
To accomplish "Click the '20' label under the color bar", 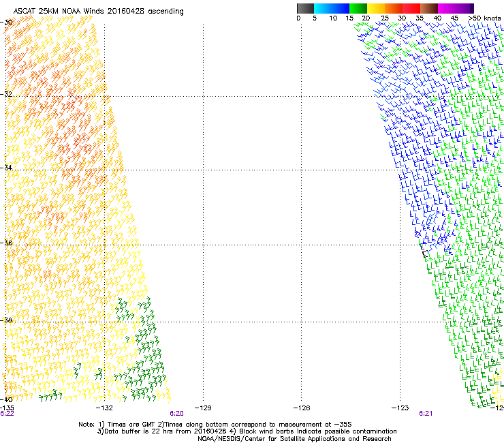I will [366, 18].
